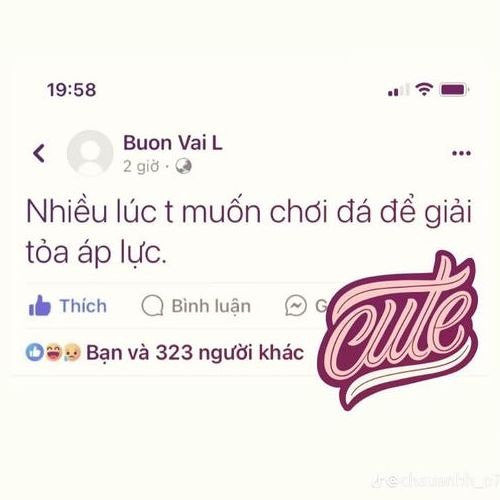
Task: Tap the blue thumbs-up Thích icon
Action: pos(40,305)
